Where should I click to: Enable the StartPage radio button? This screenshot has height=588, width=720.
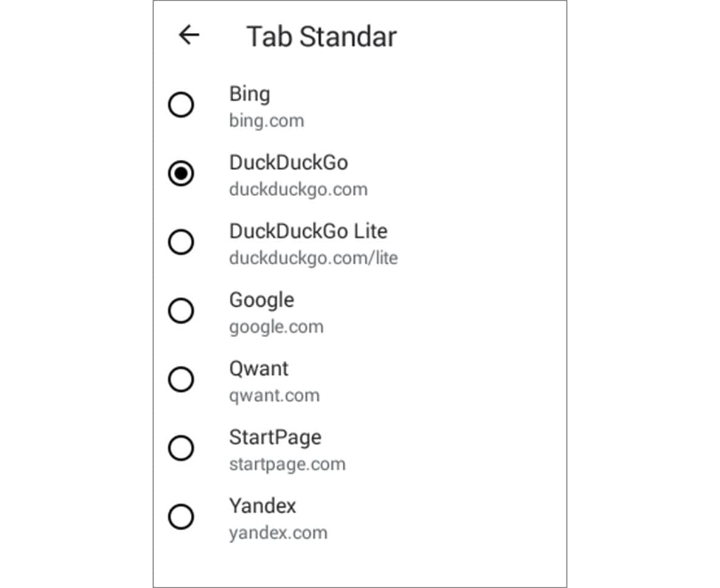click(x=181, y=448)
